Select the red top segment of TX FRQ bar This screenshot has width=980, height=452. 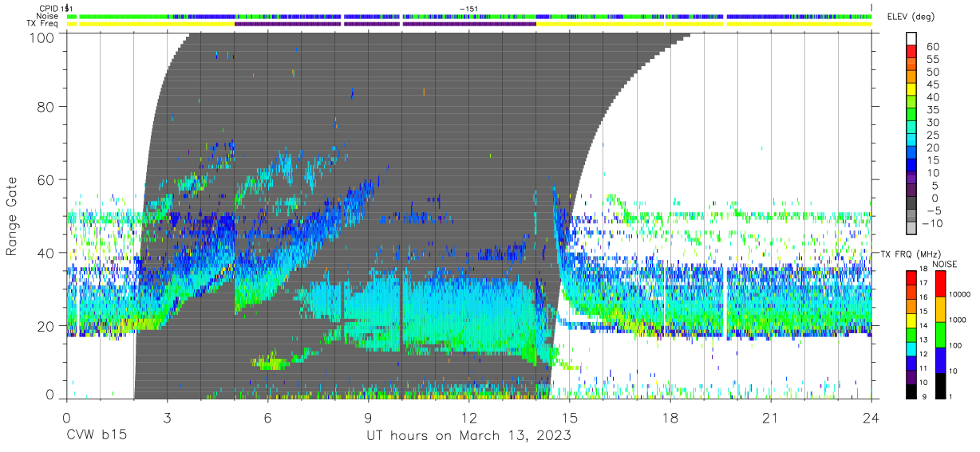pyautogui.click(x=911, y=277)
